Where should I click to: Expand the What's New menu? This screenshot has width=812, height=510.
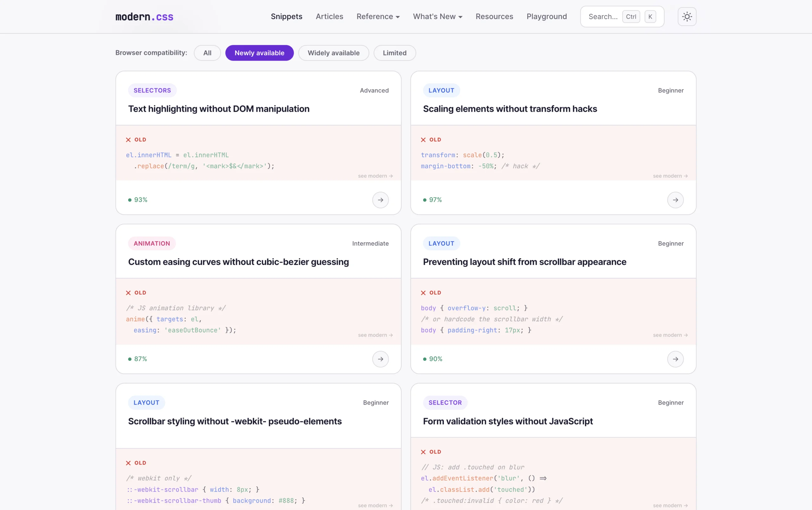point(437,16)
